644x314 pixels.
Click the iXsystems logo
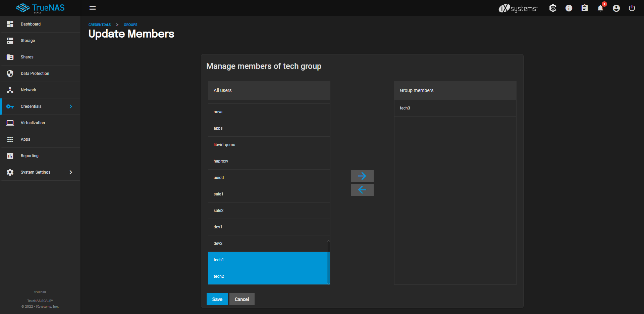coord(518,8)
